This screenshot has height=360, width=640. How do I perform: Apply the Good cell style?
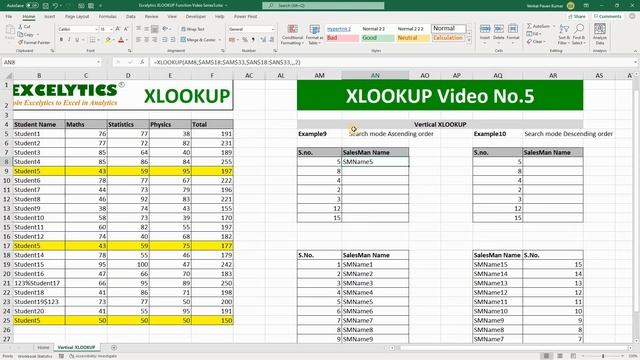[x=378, y=38]
